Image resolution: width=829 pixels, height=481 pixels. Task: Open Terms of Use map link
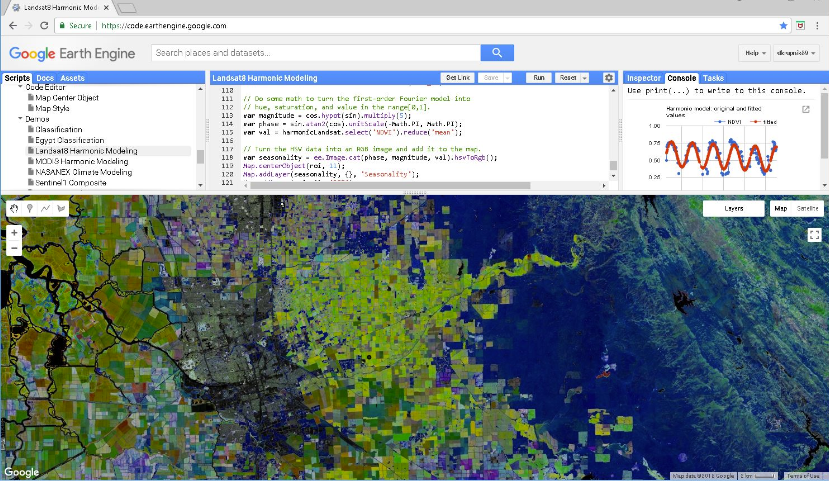[x=803, y=476]
